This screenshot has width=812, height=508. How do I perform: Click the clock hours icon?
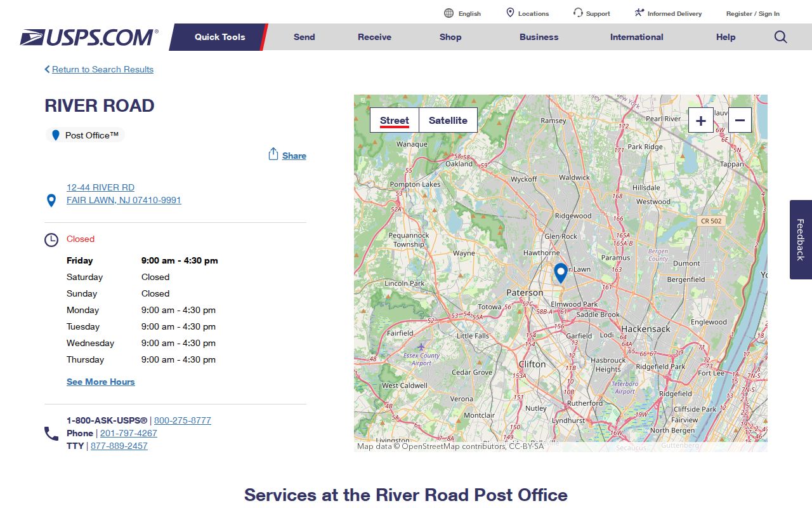point(51,240)
